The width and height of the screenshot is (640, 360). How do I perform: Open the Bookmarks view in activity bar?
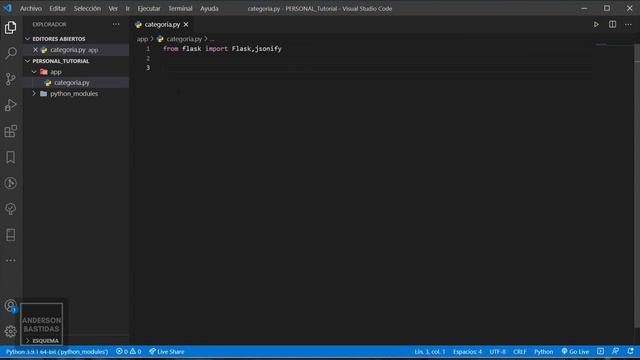tap(11, 157)
